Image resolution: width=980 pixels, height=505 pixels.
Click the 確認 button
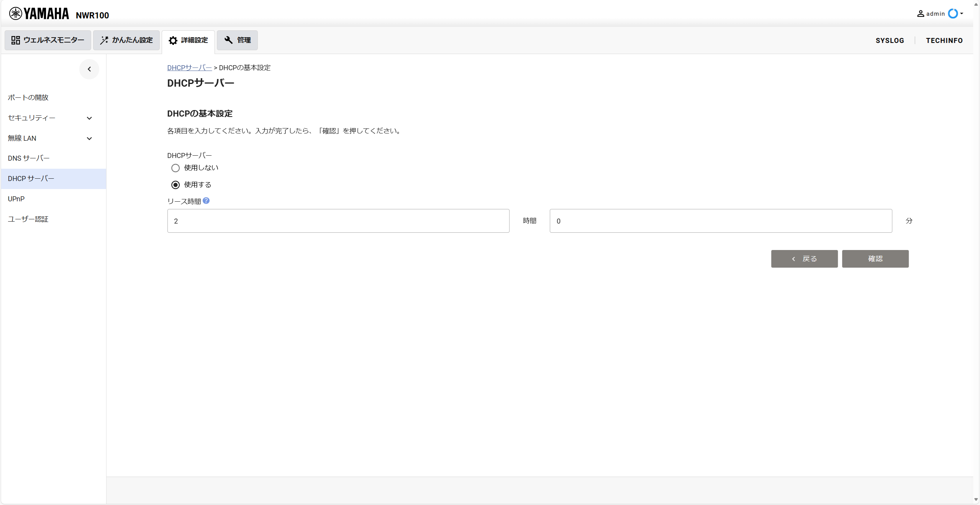(875, 259)
